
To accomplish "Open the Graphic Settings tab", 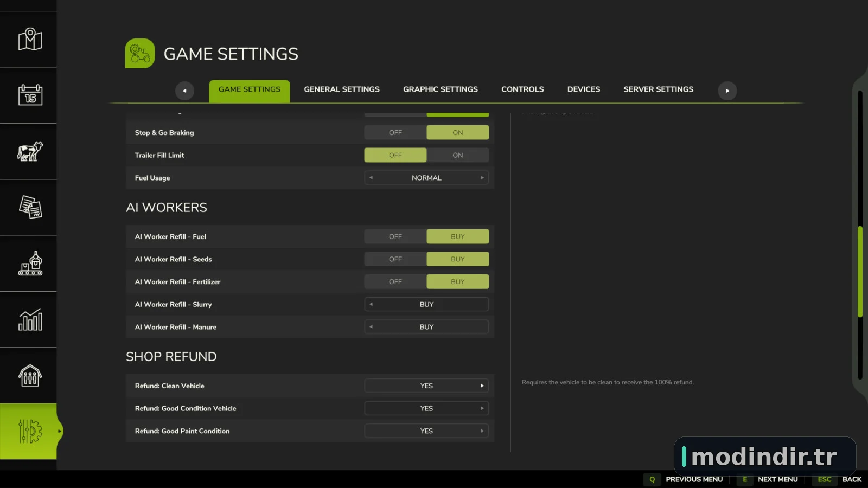I will [x=441, y=89].
